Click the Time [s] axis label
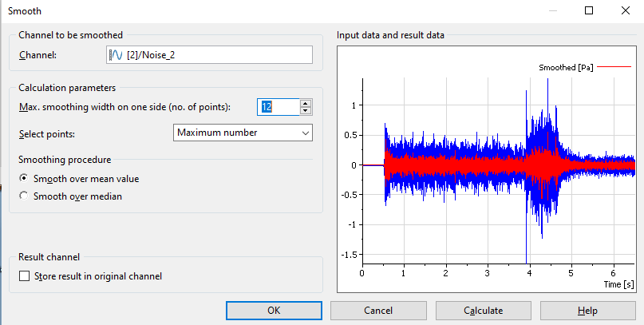 point(618,283)
